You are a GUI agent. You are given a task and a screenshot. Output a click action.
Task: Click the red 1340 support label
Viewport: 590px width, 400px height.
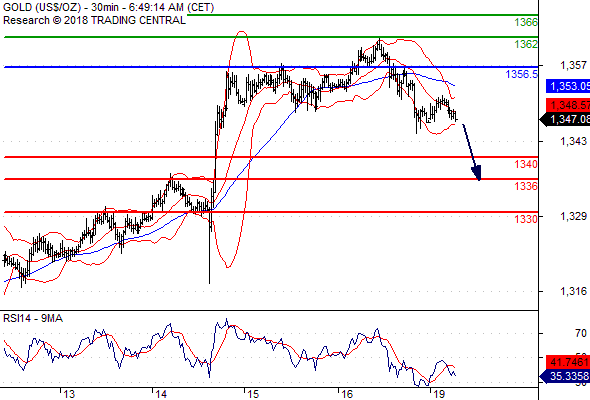click(526, 164)
